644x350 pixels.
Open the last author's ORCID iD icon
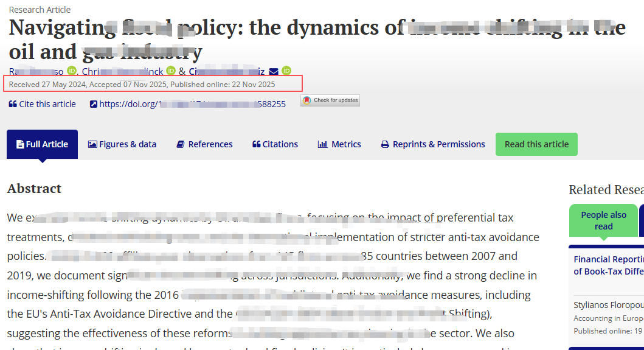(x=286, y=71)
